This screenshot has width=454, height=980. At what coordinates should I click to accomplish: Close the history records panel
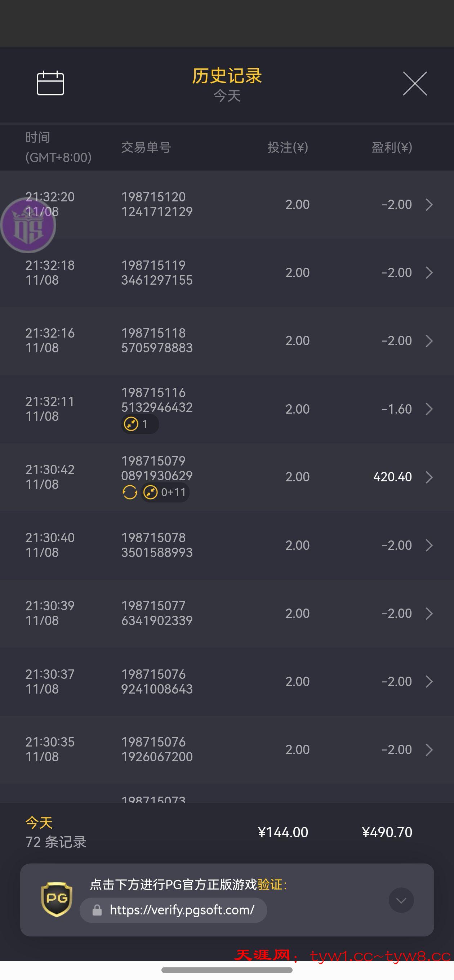coord(415,83)
